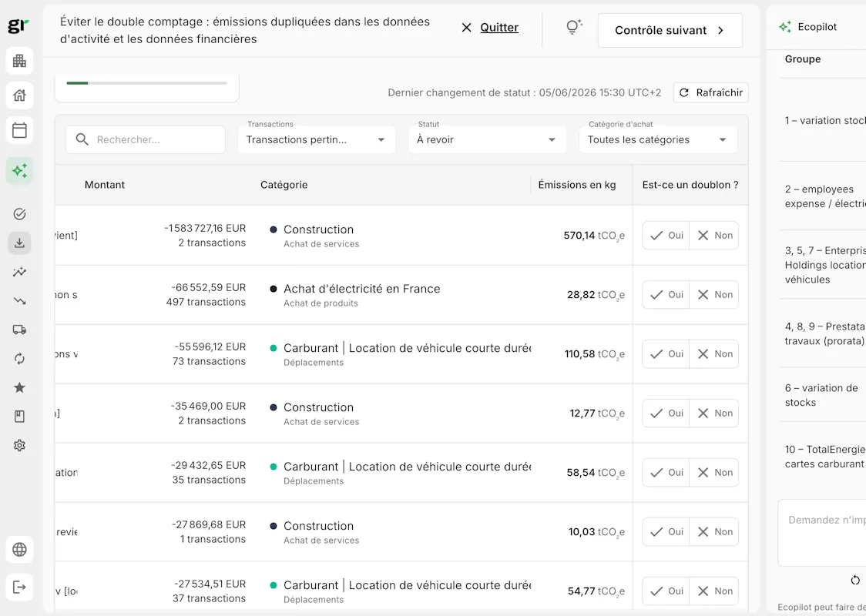Viewport: 866px width, 616px height.
Task: Click the 6 – variation de stocks group
Action: (823, 395)
